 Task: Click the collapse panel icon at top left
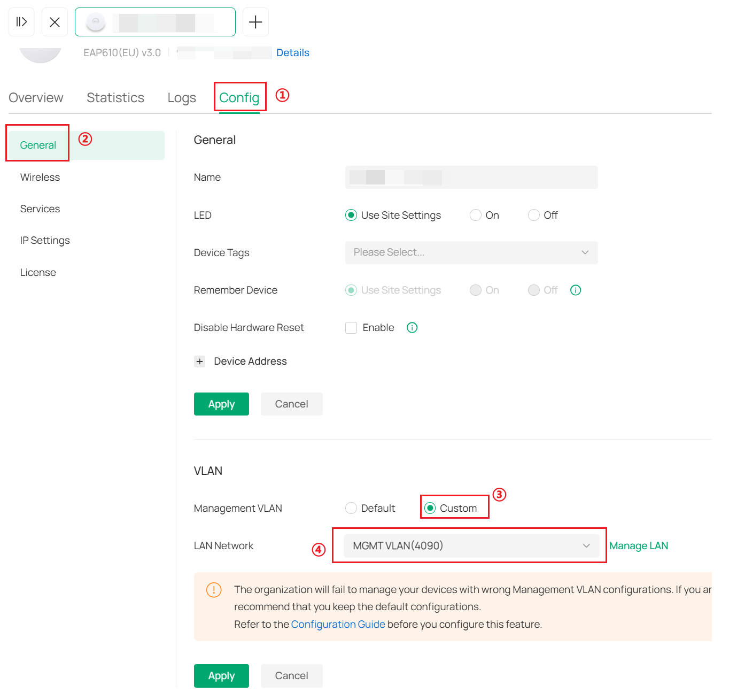pos(21,22)
